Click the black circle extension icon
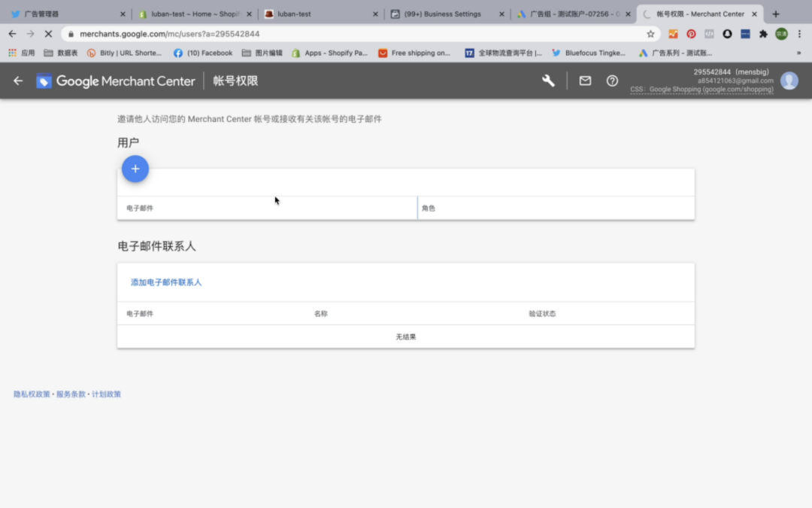This screenshot has width=812, height=508. (x=727, y=34)
